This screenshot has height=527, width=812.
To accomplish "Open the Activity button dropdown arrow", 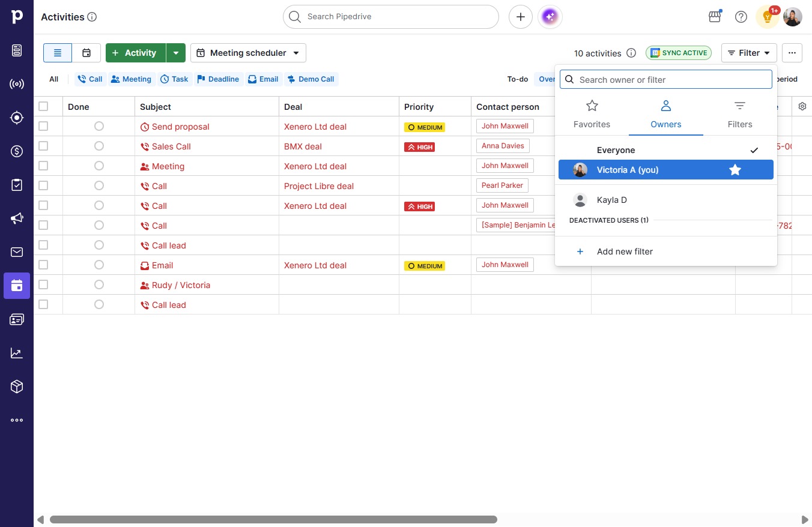I will (176, 53).
